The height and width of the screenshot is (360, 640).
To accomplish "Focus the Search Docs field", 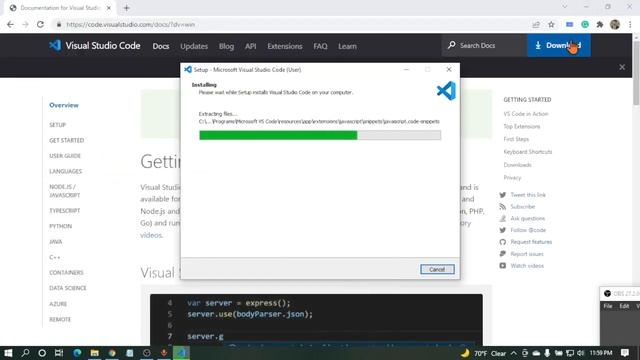I will pyautogui.click(x=484, y=45).
